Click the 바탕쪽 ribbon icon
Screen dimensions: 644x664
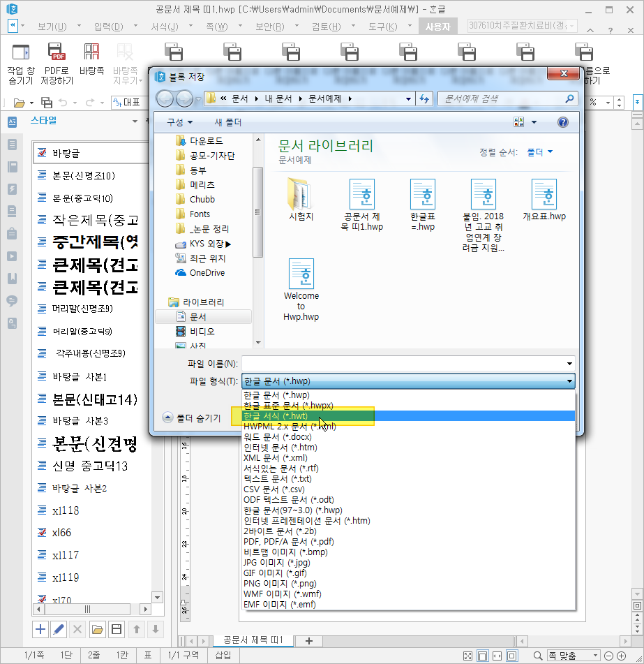tap(92, 52)
